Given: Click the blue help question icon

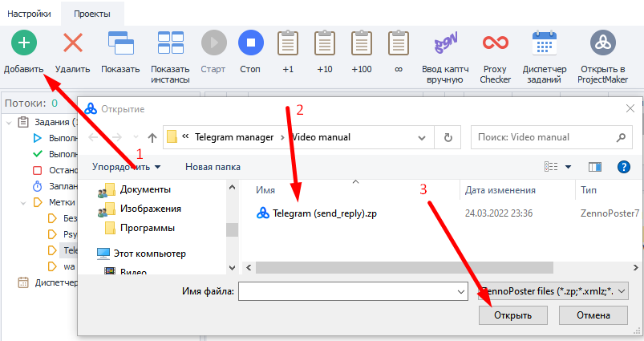Looking at the screenshot, I should (x=623, y=167).
